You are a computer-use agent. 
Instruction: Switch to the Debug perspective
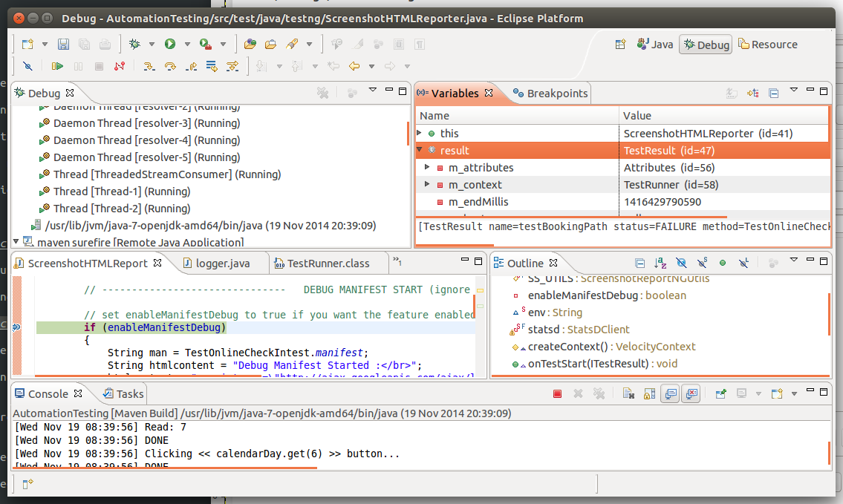[706, 45]
